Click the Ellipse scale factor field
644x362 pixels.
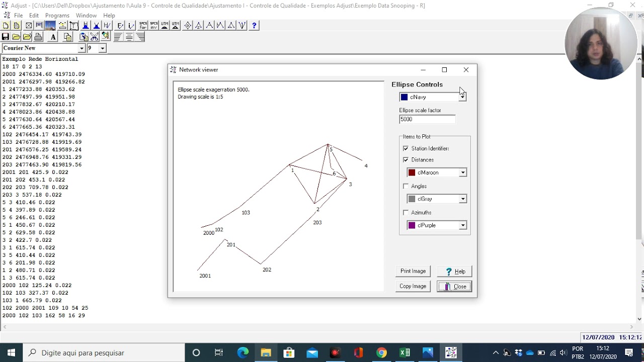[427, 119]
